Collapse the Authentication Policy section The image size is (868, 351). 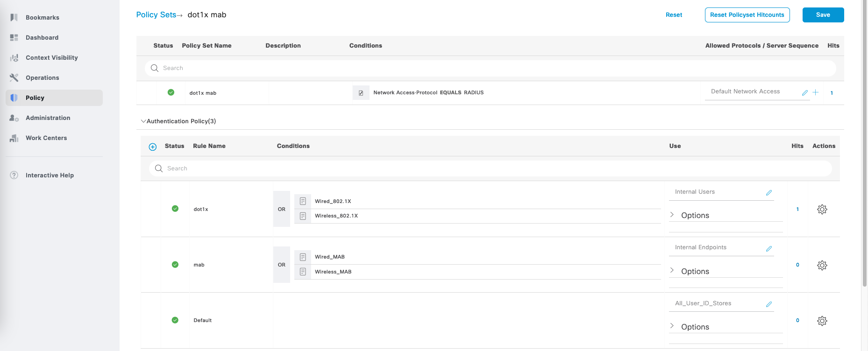click(x=143, y=121)
